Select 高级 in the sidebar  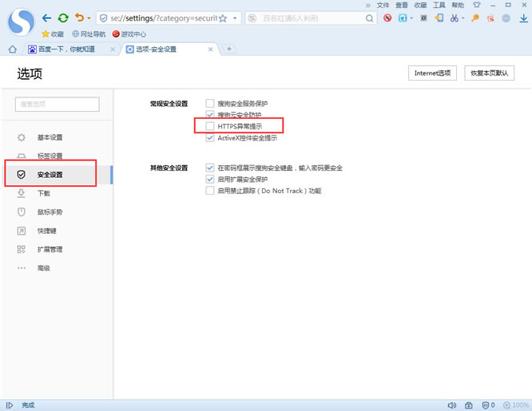(x=57, y=268)
